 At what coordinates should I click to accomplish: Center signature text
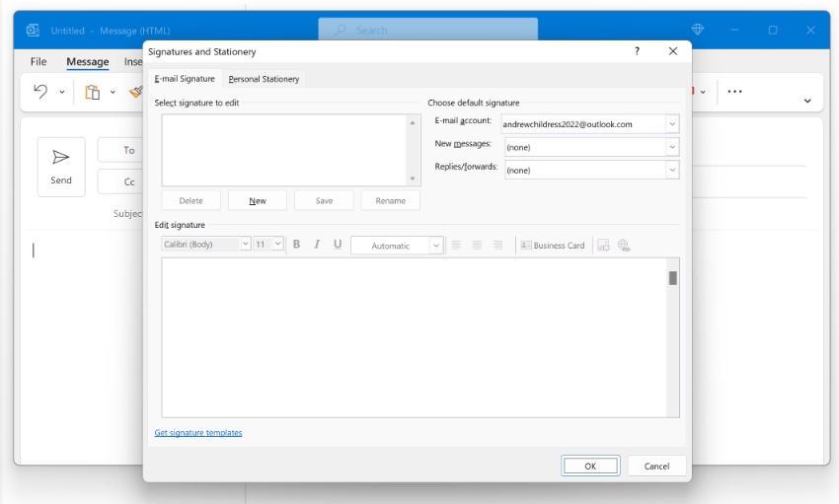477,245
